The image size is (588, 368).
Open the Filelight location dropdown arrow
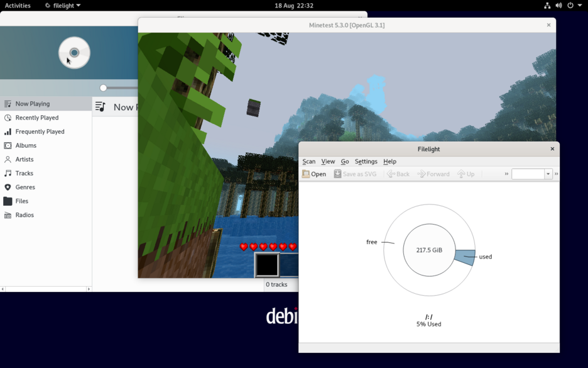[548, 174]
